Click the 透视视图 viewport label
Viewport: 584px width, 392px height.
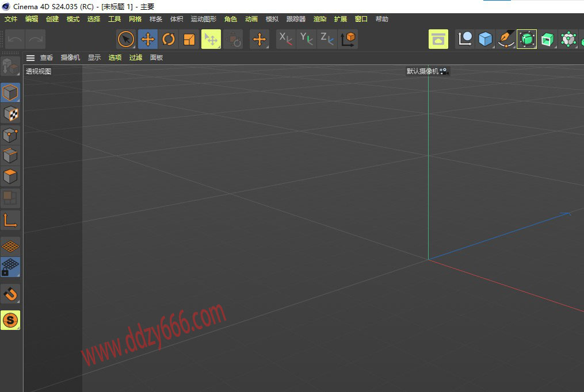click(39, 71)
